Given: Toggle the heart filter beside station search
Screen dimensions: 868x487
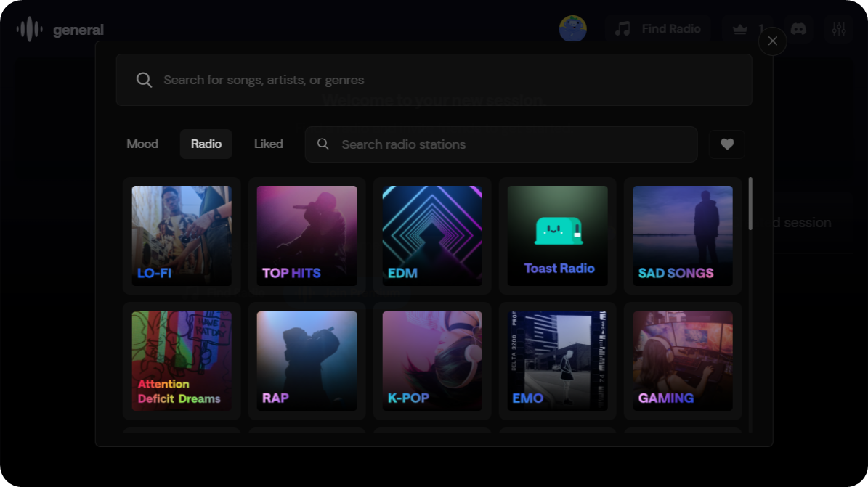Looking at the screenshot, I should coord(726,144).
